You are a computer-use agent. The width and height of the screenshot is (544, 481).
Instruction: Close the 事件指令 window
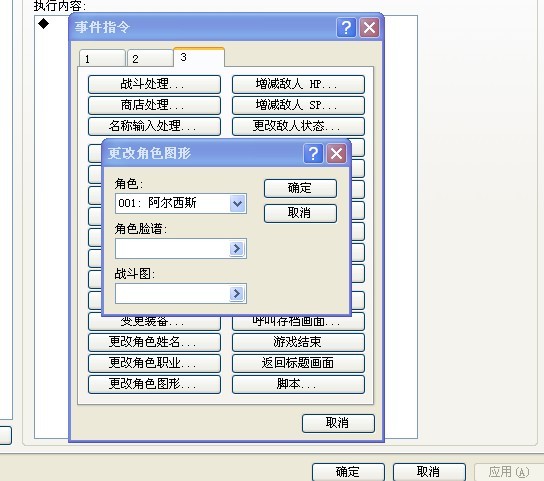pos(369,27)
